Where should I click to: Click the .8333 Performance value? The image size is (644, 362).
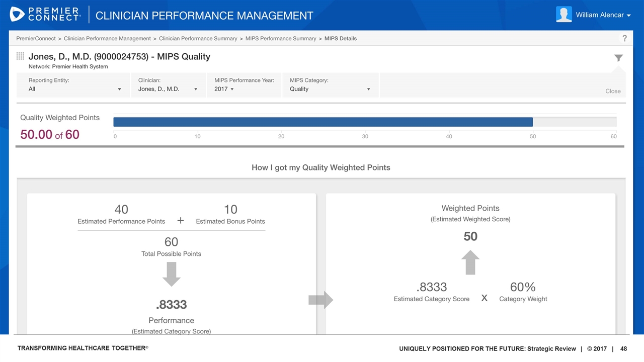[x=171, y=305]
